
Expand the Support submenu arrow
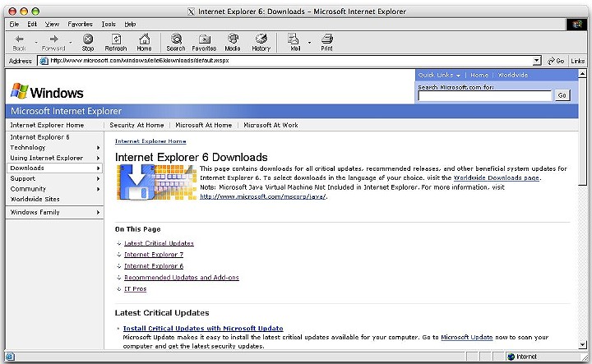click(98, 179)
